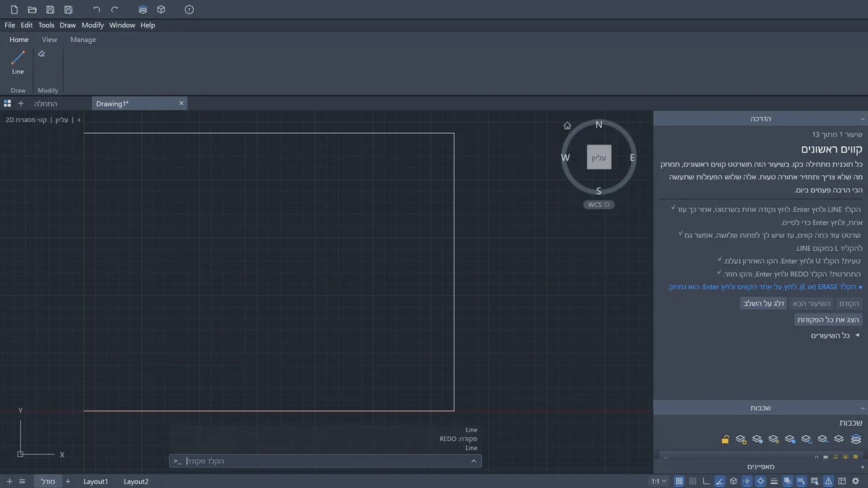Open the Modify menu
Image resolution: width=868 pixels, height=488 pixels.
click(x=93, y=25)
